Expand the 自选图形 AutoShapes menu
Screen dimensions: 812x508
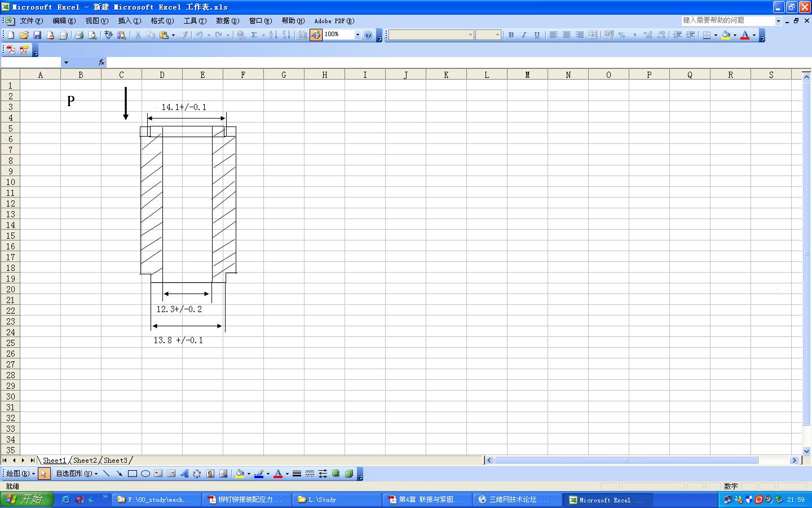(77, 474)
